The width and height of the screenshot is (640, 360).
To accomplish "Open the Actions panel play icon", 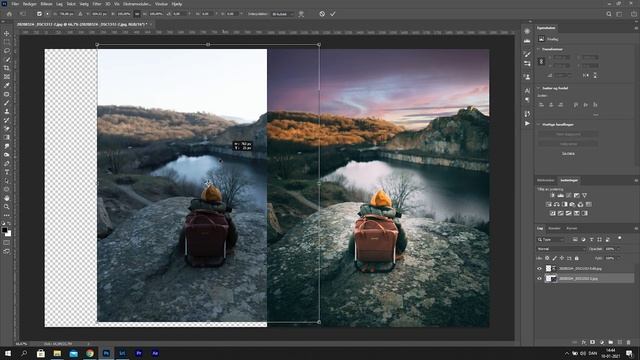I will 527,123.
